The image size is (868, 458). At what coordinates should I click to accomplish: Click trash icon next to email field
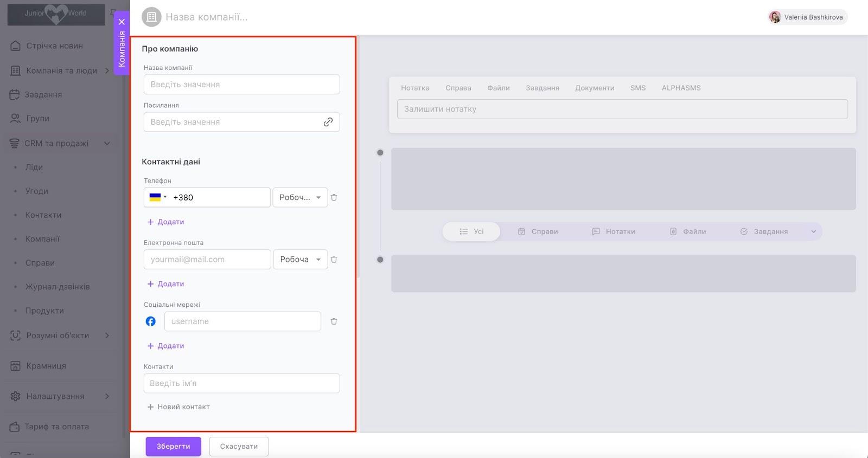point(334,260)
